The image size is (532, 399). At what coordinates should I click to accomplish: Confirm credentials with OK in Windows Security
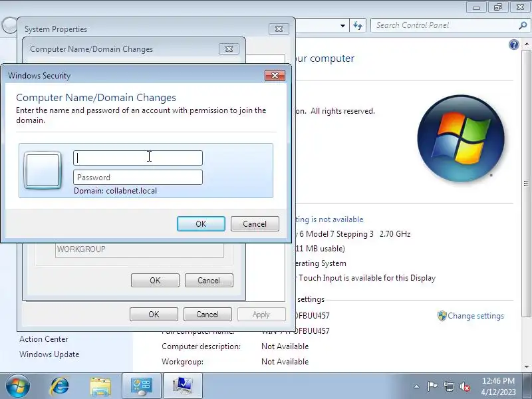click(201, 224)
